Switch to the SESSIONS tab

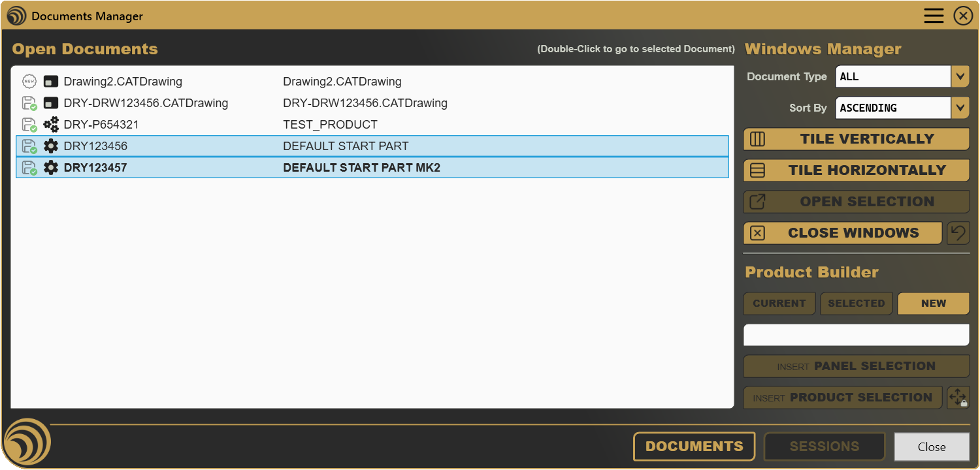click(x=825, y=446)
